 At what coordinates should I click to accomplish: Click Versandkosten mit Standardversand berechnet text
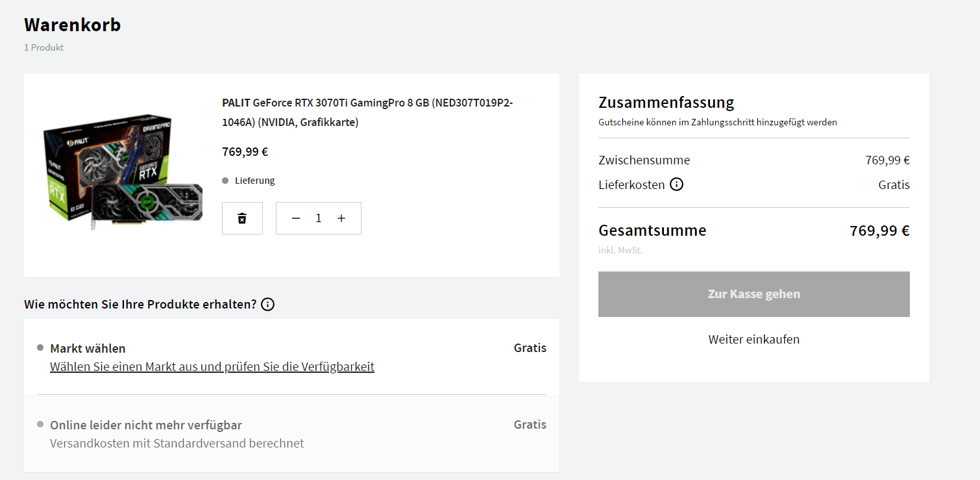pos(177,444)
